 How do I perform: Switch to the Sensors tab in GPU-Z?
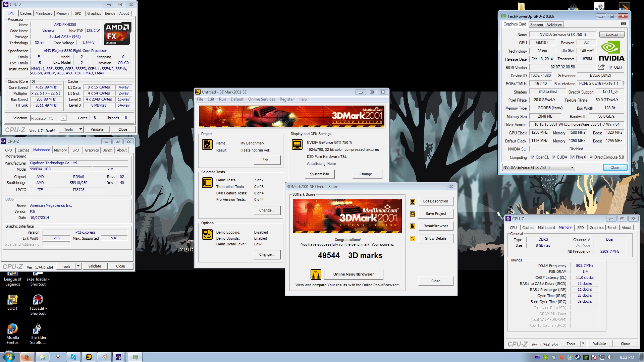(536, 25)
